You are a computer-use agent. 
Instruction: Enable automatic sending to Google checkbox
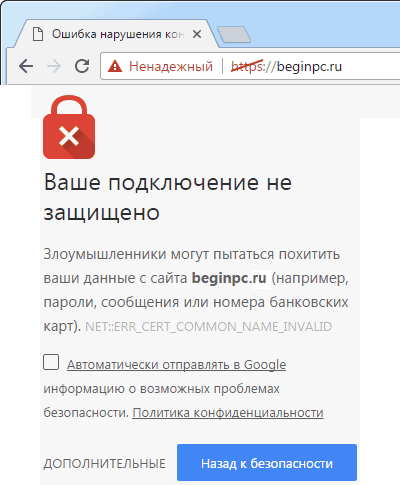tap(51, 362)
